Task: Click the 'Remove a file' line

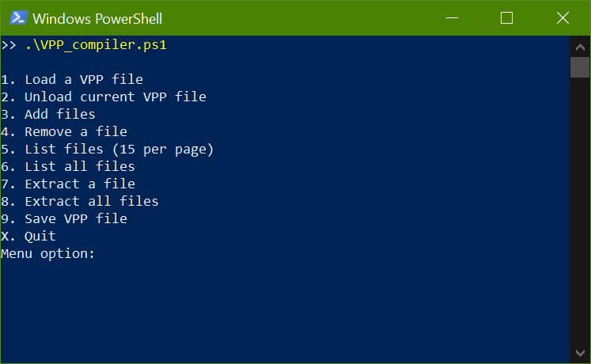Action: click(x=64, y=131)
